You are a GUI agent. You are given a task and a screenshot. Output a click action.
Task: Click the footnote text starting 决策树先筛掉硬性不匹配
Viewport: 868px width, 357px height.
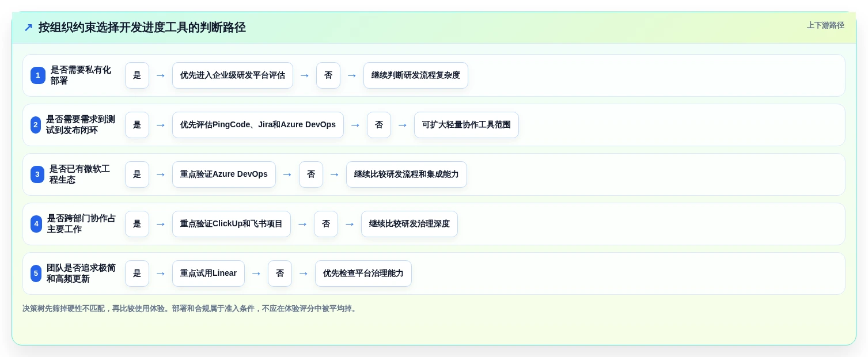(191, 309)
